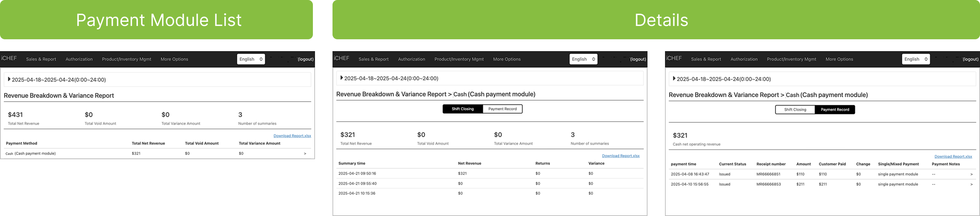Screen dimensions: 980x216
Task: Download Report.xlsx from the Payment Module List screen
Action: (292, 136)
